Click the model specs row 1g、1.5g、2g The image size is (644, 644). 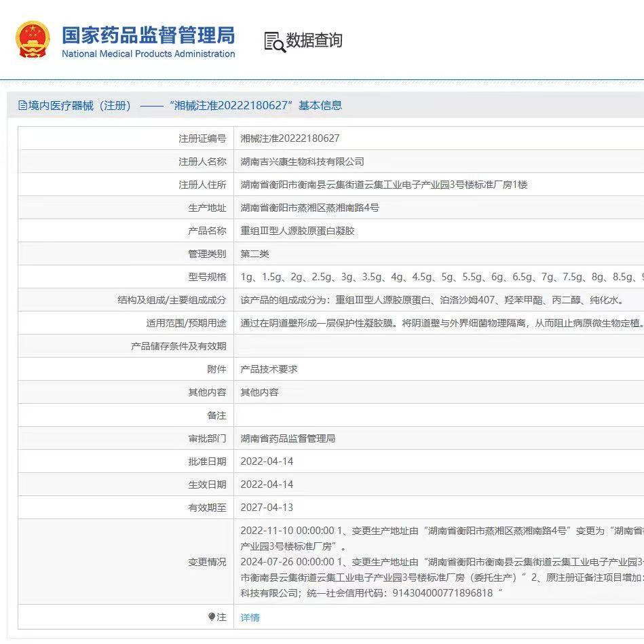(x=442, y=277)
